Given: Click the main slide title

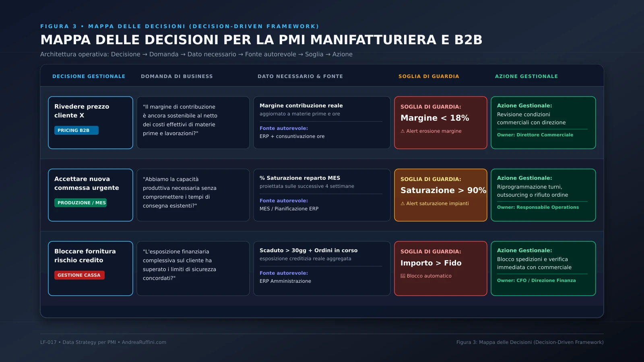Looking at the screenshot, I should tap(261, 40).
